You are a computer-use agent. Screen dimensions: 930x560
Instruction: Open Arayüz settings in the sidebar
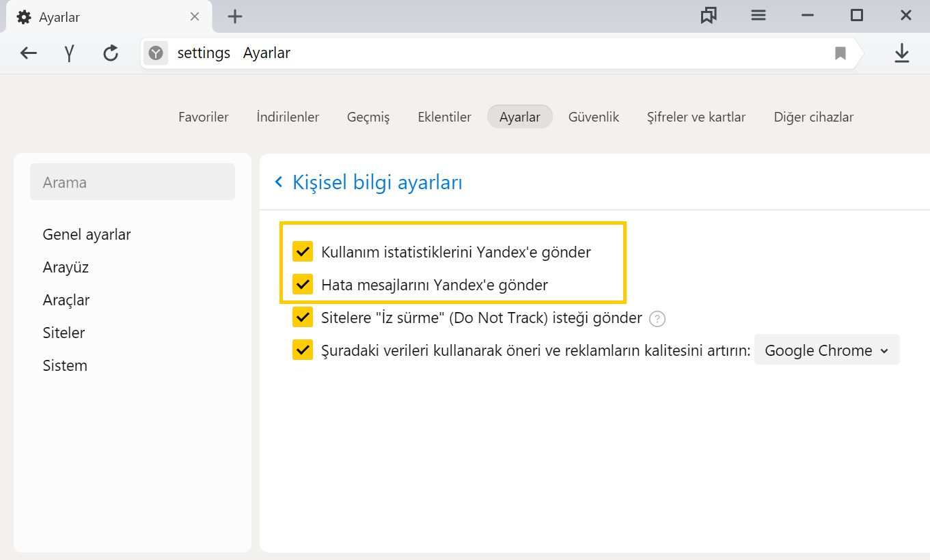click(x=66, y=267)
